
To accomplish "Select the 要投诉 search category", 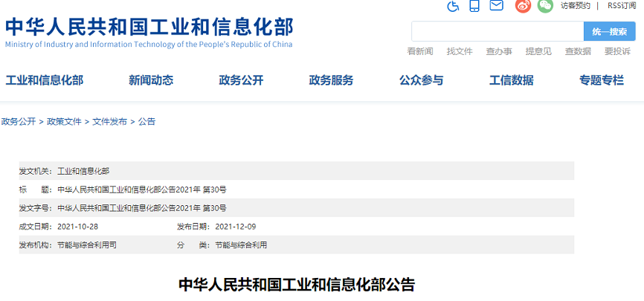I will coord(617,51).
